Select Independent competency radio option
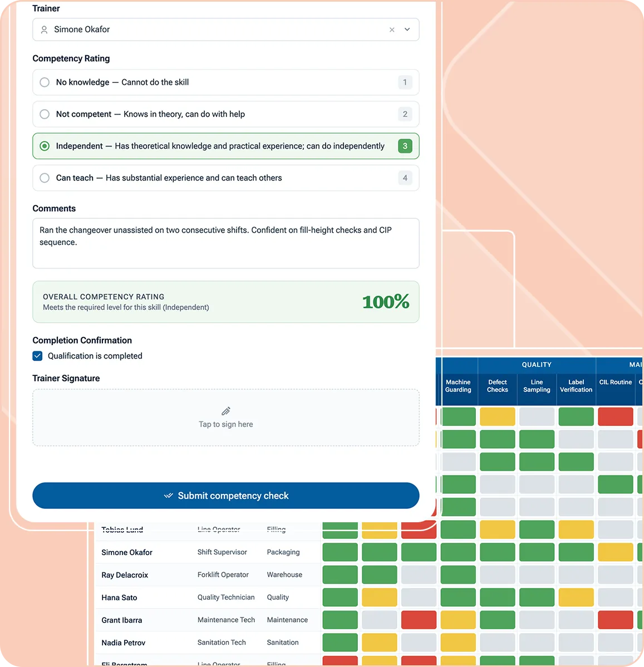 [x=45, y=146]
